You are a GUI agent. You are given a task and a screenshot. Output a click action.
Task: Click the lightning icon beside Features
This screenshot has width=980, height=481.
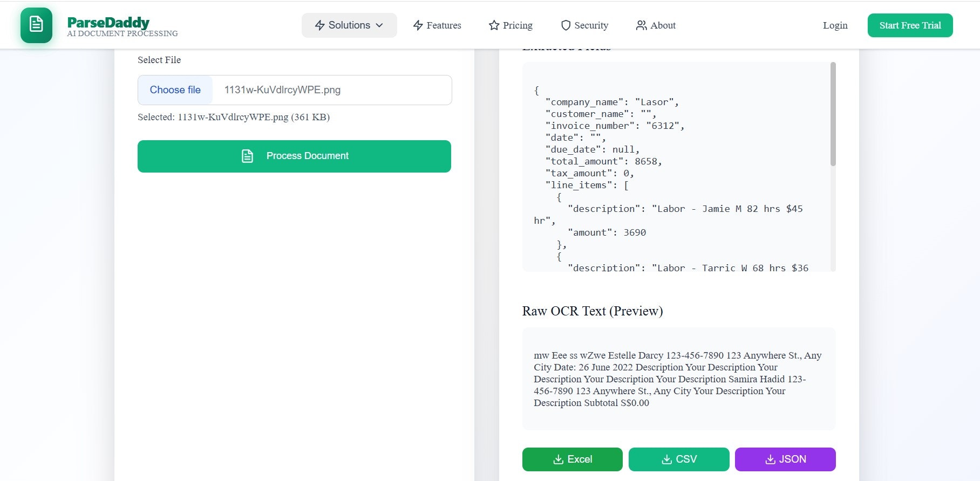[418, 25]
